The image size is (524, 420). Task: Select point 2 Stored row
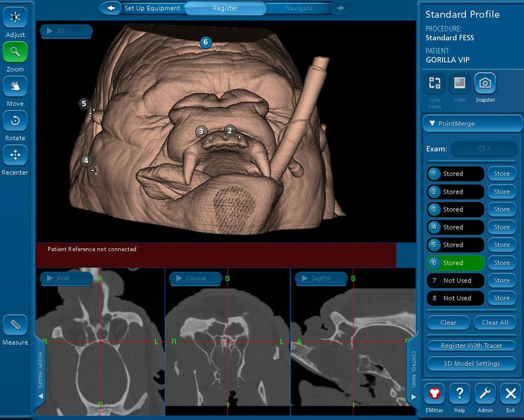pos(455,192)
